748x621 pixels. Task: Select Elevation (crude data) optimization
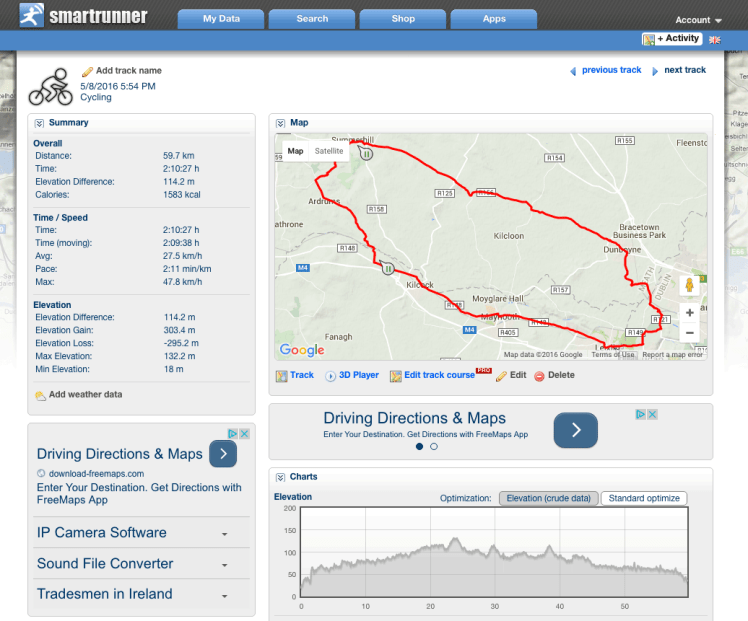tap(548, 498)
